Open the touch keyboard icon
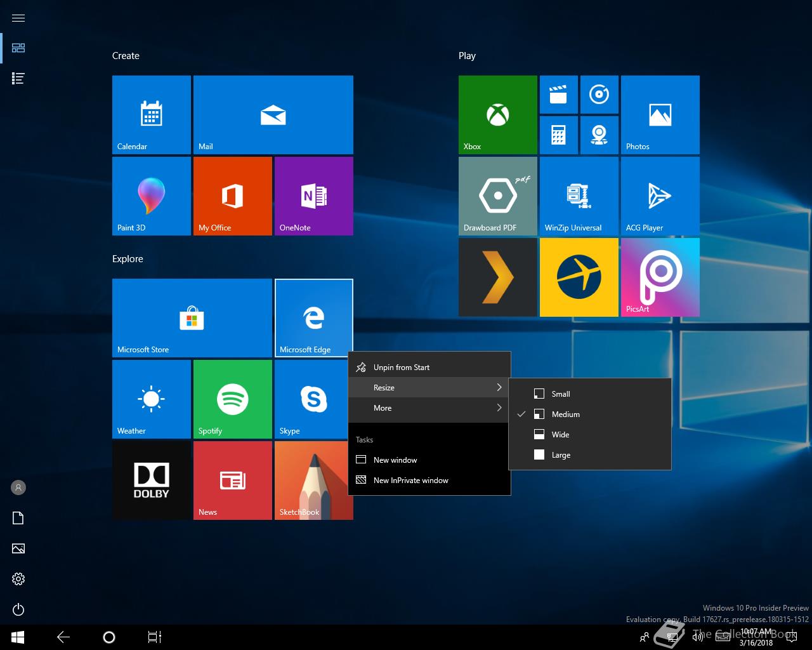Image resolution: width=812 pixels, height=650 pixels. coord(723,637)
